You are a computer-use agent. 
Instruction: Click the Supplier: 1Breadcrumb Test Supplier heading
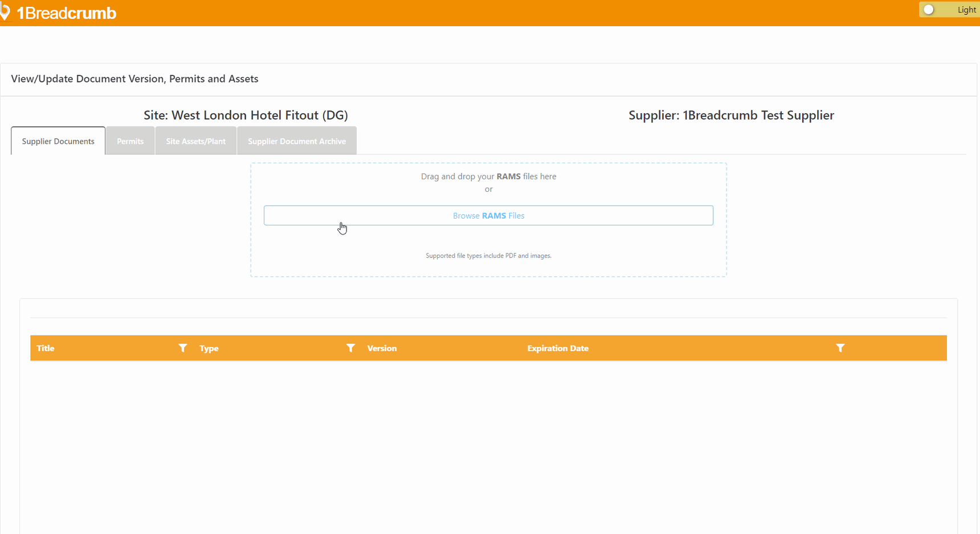coord(731,115)
